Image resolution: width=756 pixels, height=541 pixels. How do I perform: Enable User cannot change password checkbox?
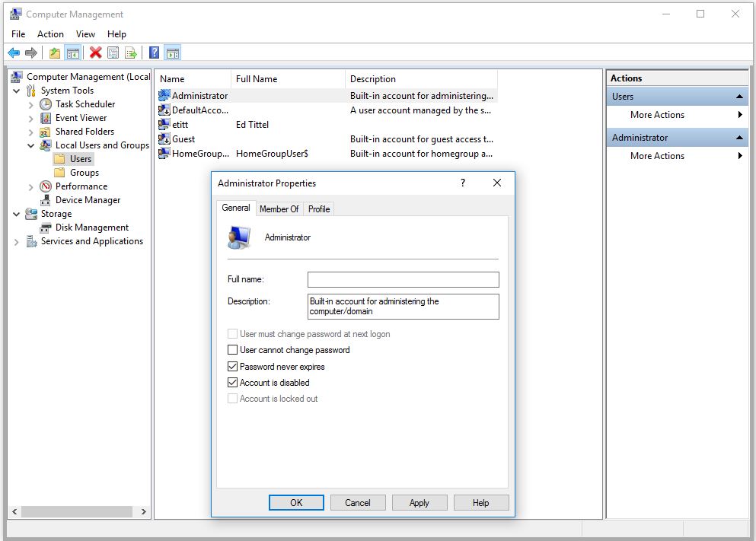click(x=233, y=350)
